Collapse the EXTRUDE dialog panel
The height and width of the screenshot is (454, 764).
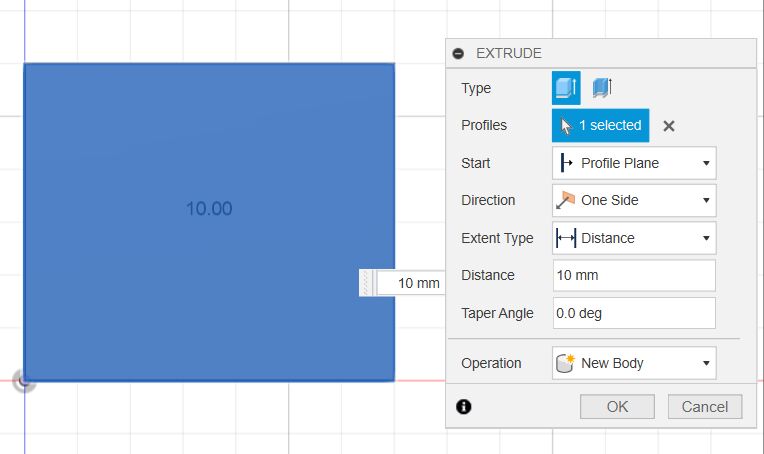(x=458, y=54)
